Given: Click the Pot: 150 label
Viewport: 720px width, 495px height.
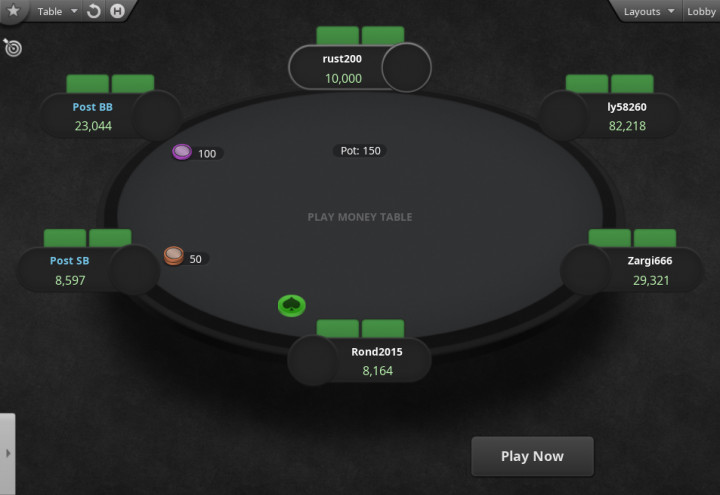Looking at the screenshot, I should [360, 151].
